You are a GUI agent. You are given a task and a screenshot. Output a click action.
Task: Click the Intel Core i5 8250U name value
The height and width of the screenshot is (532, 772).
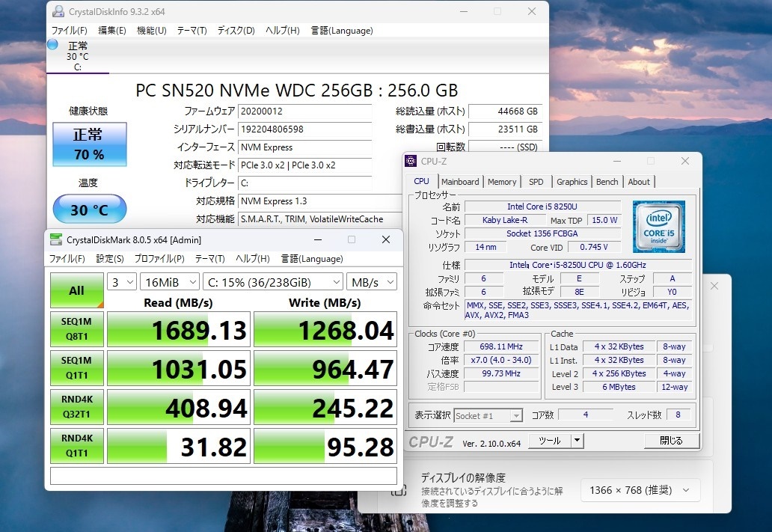tap(542, 207)
